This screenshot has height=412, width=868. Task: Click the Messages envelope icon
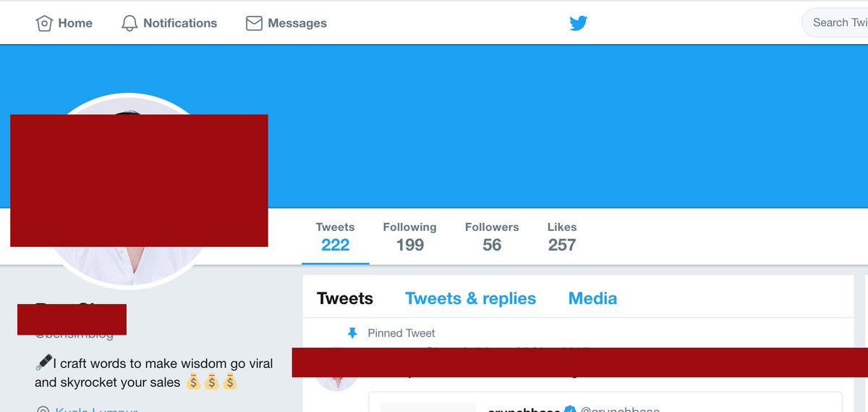click(x=254, y=23)
